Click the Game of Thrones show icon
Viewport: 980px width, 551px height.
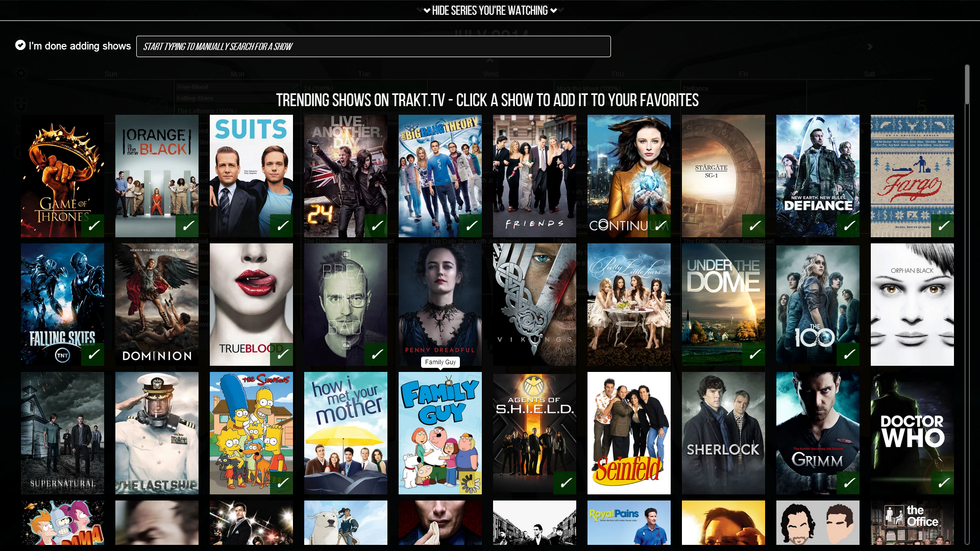pyautogui.click(x=63, y=176)
